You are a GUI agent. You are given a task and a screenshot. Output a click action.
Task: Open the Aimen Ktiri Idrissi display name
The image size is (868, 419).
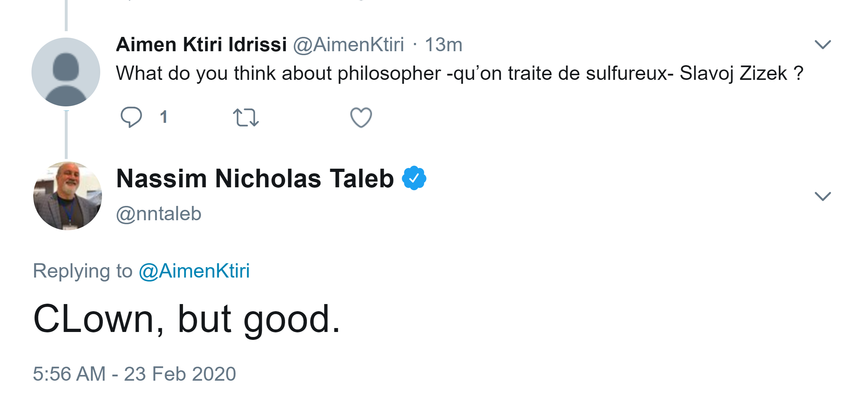click(x=201, y=45)
